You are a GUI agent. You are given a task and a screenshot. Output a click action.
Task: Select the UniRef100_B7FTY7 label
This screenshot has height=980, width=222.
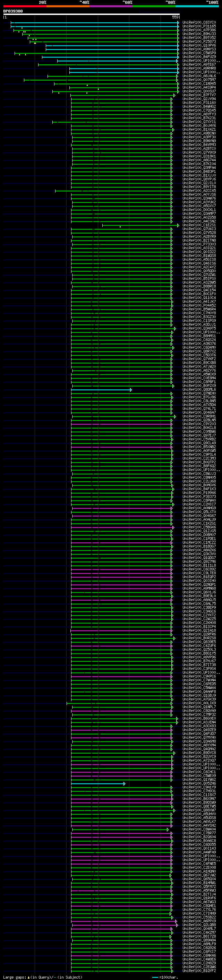[199, 95]
